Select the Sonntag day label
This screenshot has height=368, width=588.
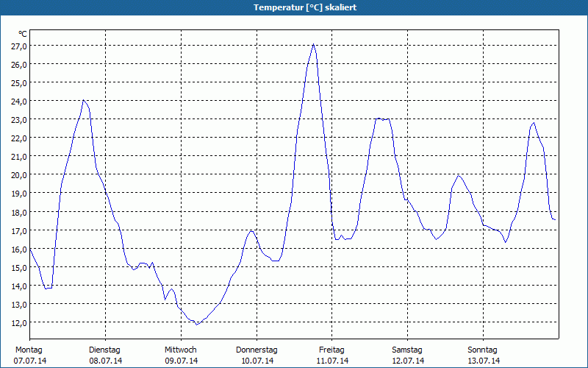(x=483, y=350)
